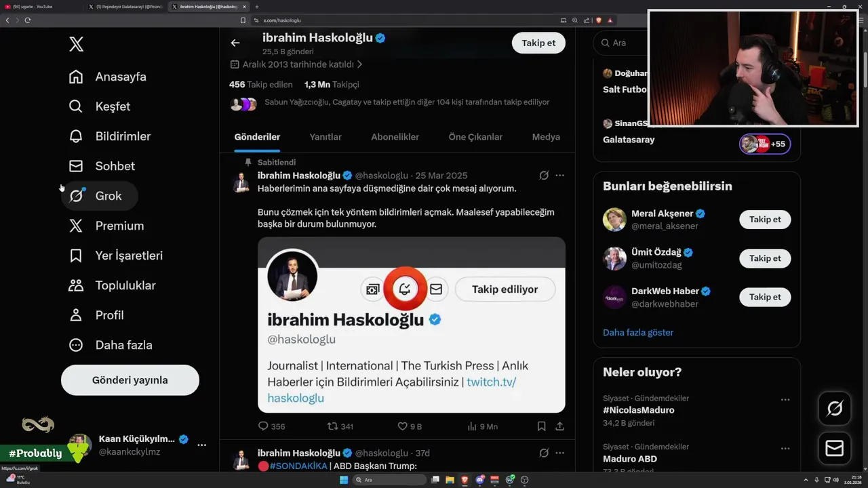The height and width of the screenshot is (488, 868).
Task: Switch to Abonelikler tab
Action: coord(395,137)
